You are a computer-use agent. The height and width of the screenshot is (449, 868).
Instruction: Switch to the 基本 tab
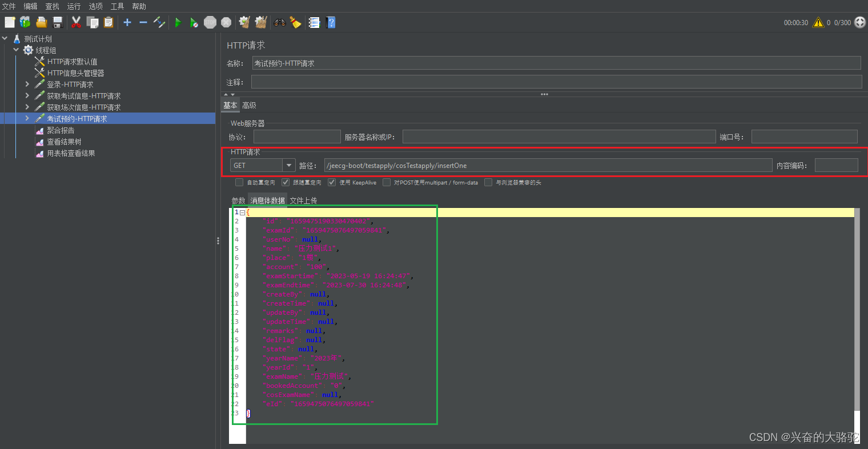point(230,105)
